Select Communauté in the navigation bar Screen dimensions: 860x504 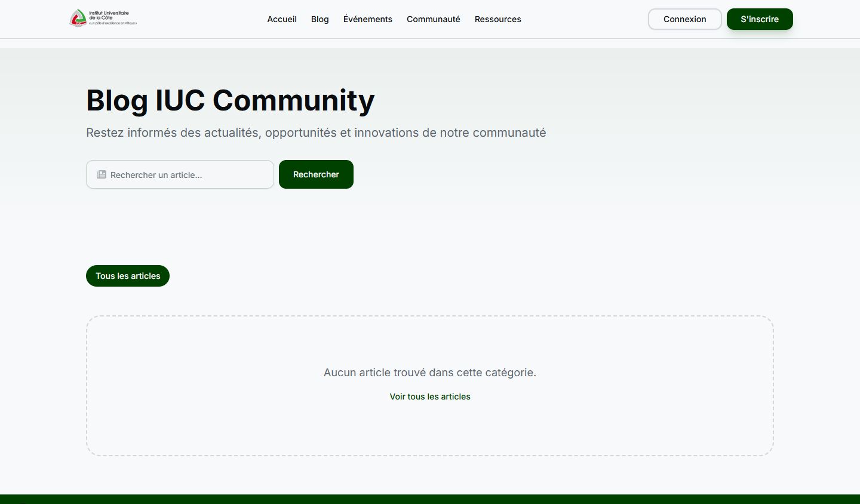point(434,19)
